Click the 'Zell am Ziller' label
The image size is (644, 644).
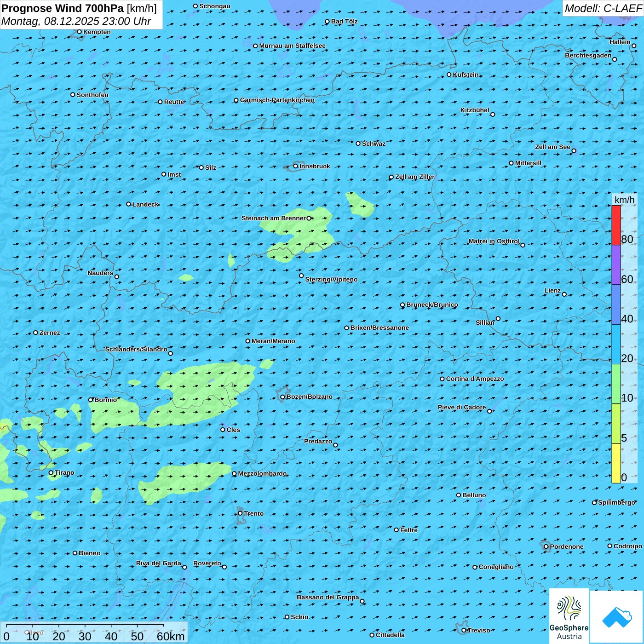coord(414,177)
